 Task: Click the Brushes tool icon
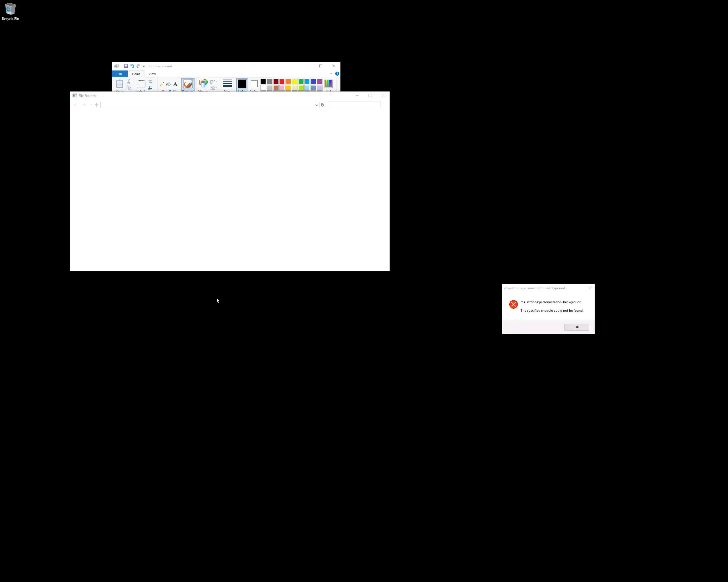click(188, 84)
